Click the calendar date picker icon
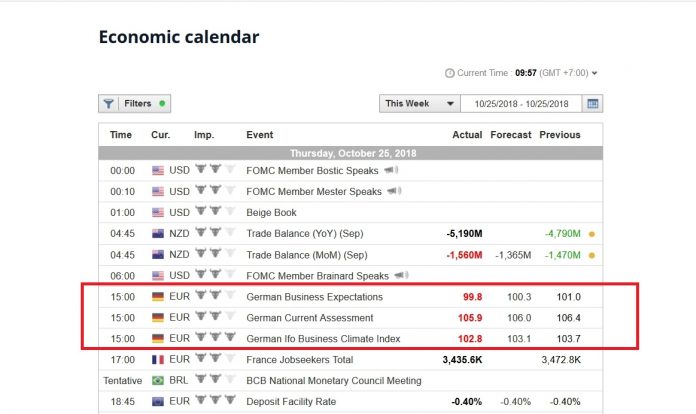The width and height of the screenshot is (696, 414). (592, 103)
